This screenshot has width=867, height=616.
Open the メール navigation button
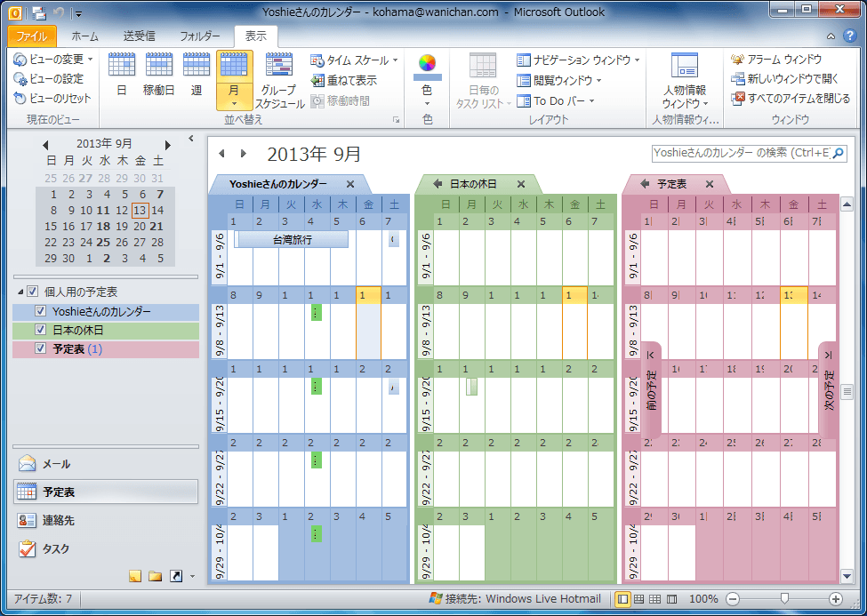(106, 464)
